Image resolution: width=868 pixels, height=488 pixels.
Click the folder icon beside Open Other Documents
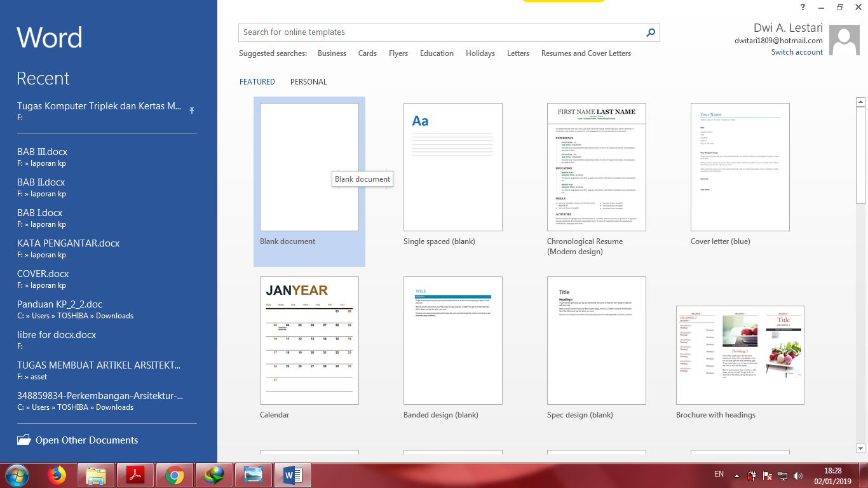(24, 439)
